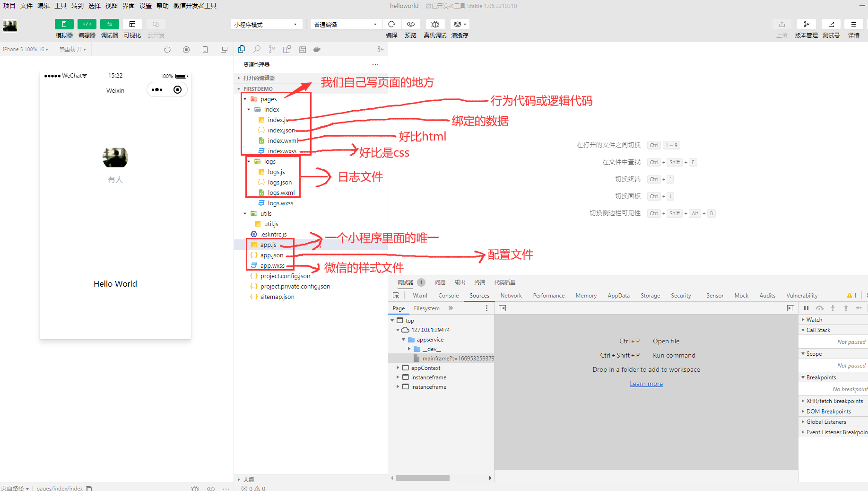868x491 pixels.
Task: Open project.config.json file
Action: tap(285, 276)
